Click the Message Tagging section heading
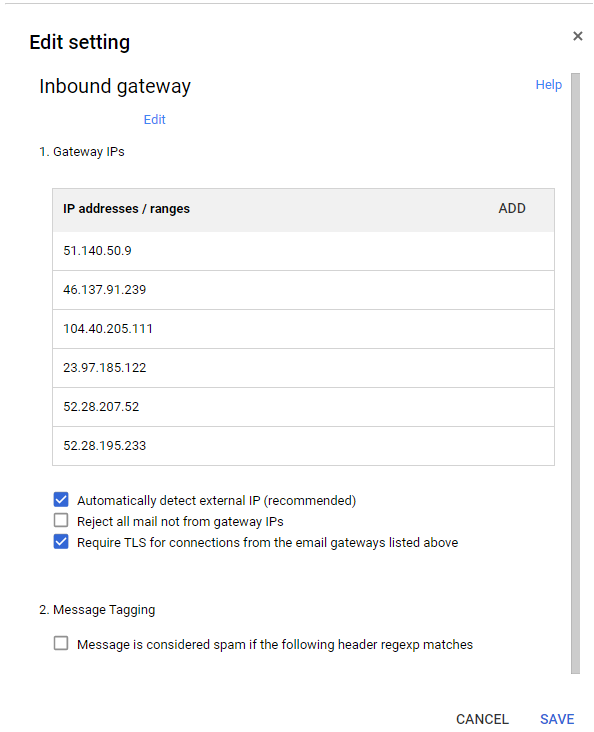 97,610
